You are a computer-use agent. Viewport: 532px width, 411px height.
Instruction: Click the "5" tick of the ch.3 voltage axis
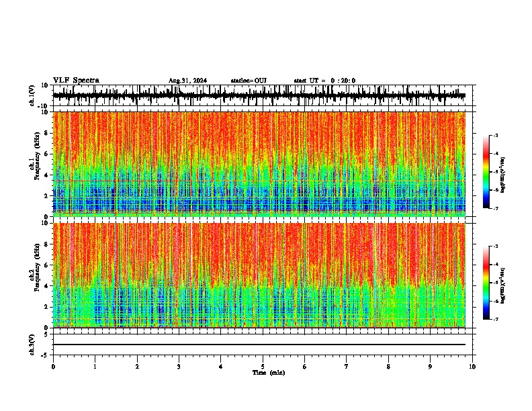coord(47,334)
